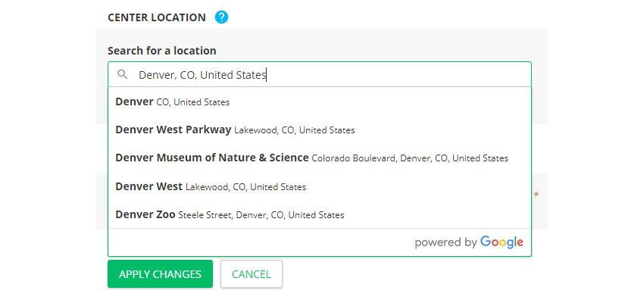The image size is (644, 303).
Task: Select "Denver CO, United States" suggestion
Action: [173, 102]
